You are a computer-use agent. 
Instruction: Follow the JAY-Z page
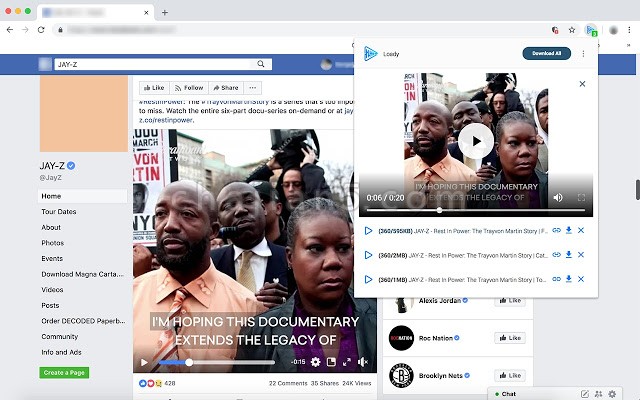[x=189, y=88]
